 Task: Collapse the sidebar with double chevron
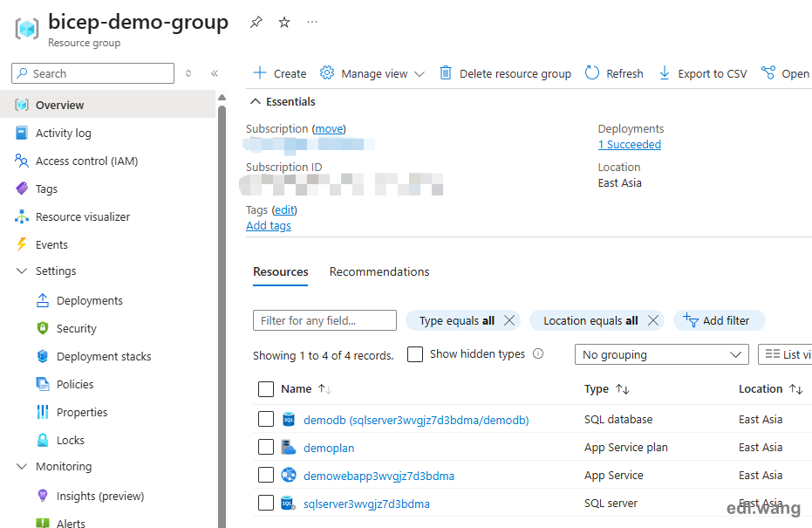click(215, 73)
